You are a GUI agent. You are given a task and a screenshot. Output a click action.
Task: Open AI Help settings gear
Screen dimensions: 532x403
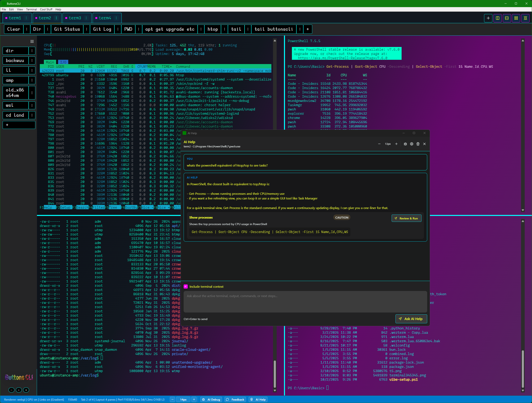pos(412,144)
